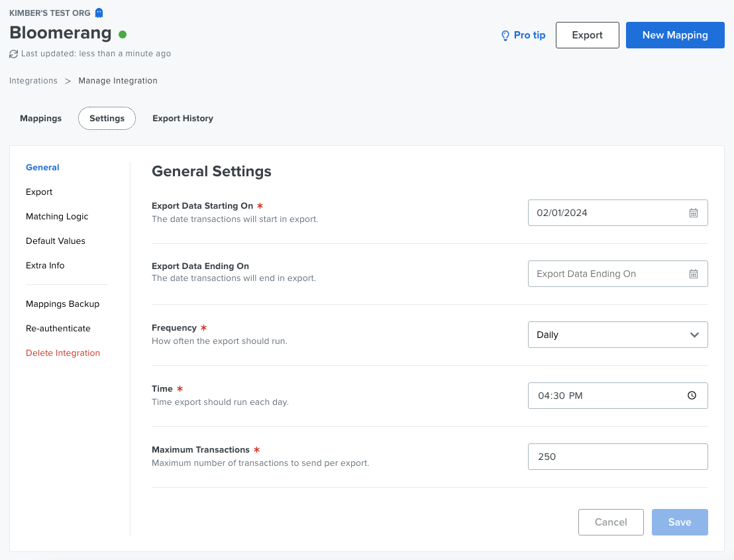The width and height of the screenshot is (734, 560).
Task: Click the Export Data Ending On input
Action: click(x=617, y=274)
